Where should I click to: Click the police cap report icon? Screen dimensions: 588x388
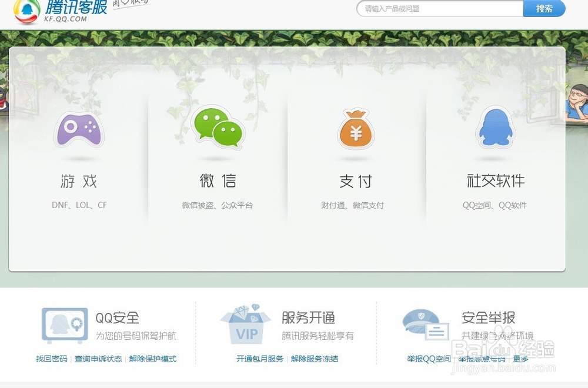pyautogui.click(x=426, y=325)
